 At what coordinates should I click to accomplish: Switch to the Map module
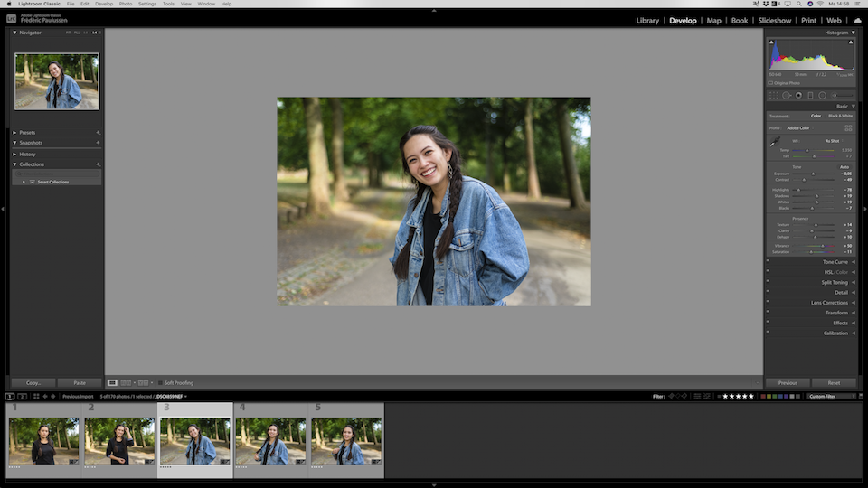713,21
